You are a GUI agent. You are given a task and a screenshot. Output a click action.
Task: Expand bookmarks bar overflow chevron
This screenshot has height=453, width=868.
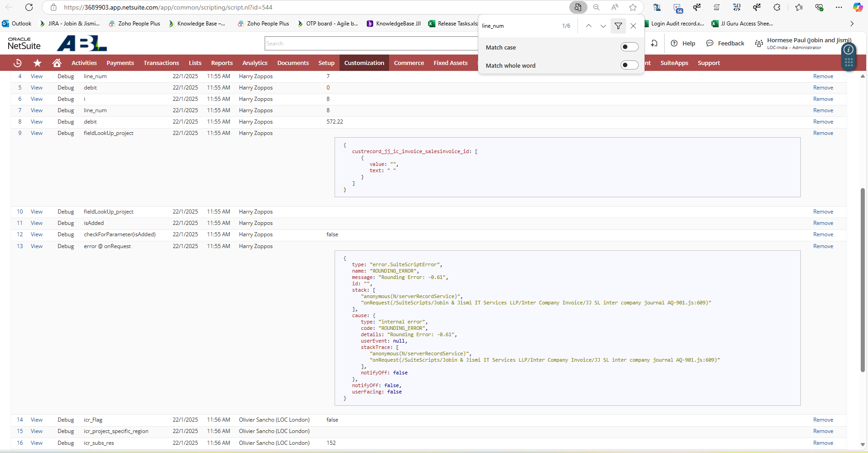(852, 24)
